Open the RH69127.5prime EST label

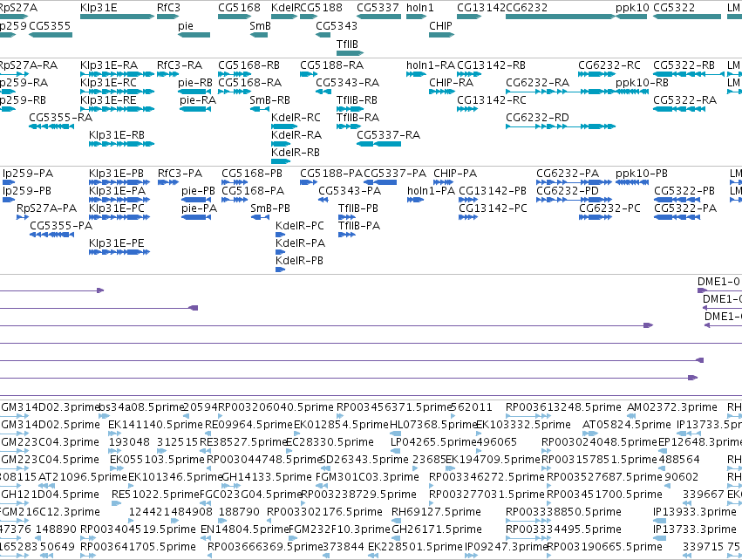(436, 512)
